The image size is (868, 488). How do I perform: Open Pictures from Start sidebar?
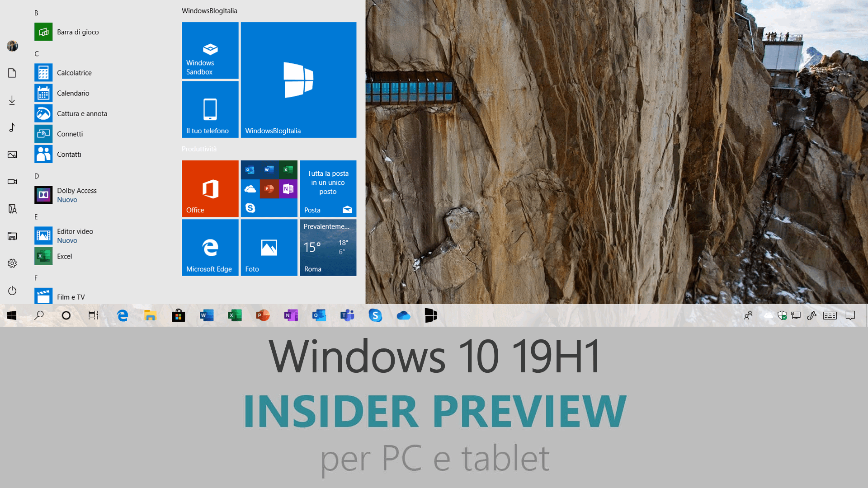[x=12, y=155]
